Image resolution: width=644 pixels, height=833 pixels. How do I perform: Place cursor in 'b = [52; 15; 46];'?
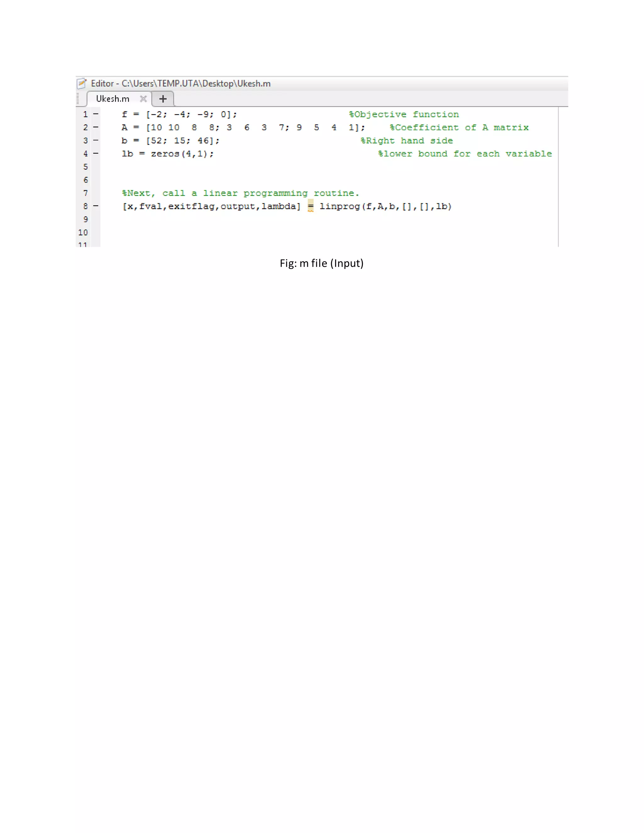tap(170, 141)
